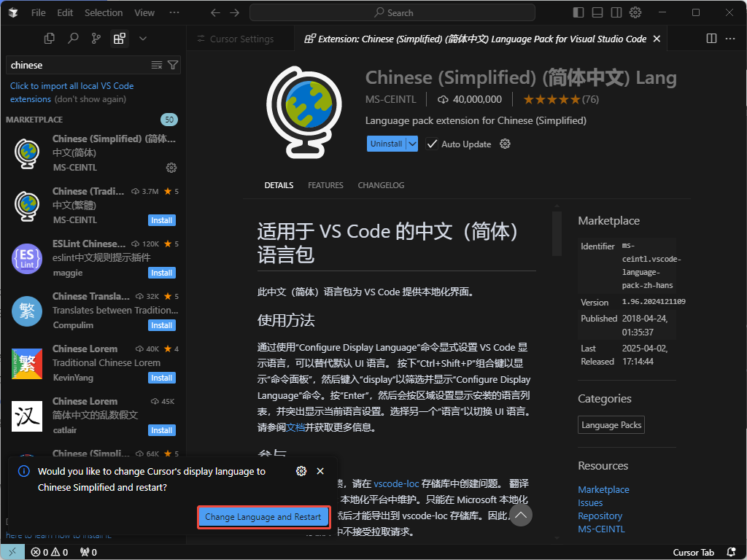The width and height of the screenshot is (747, 560).
Task: Clear extensions search results icon
Action: click(157, 65)
